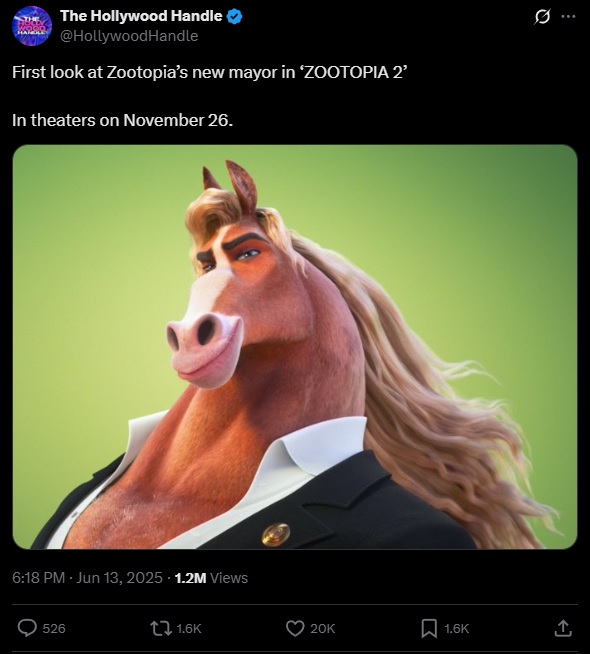Open The Hollywood Handle profile avatar

pos(32,26)
